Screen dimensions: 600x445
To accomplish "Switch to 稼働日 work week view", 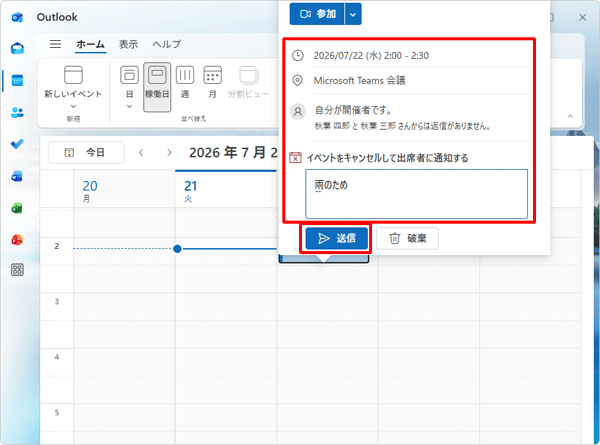I will click(157, 87).
